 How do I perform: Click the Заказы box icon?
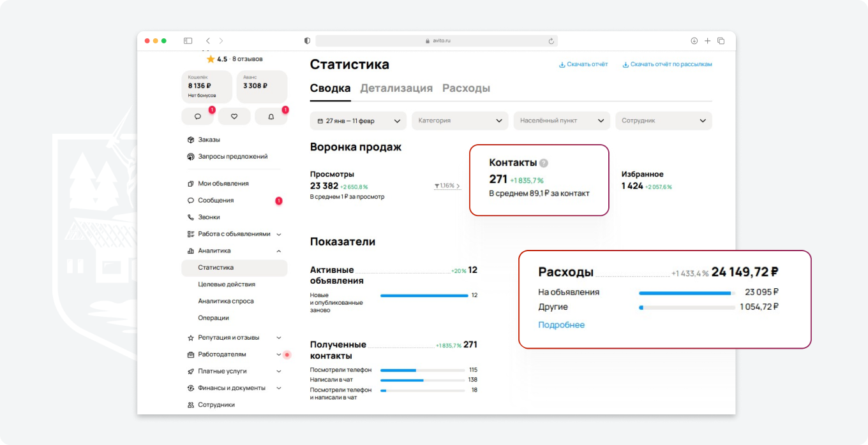pos(190,140)
